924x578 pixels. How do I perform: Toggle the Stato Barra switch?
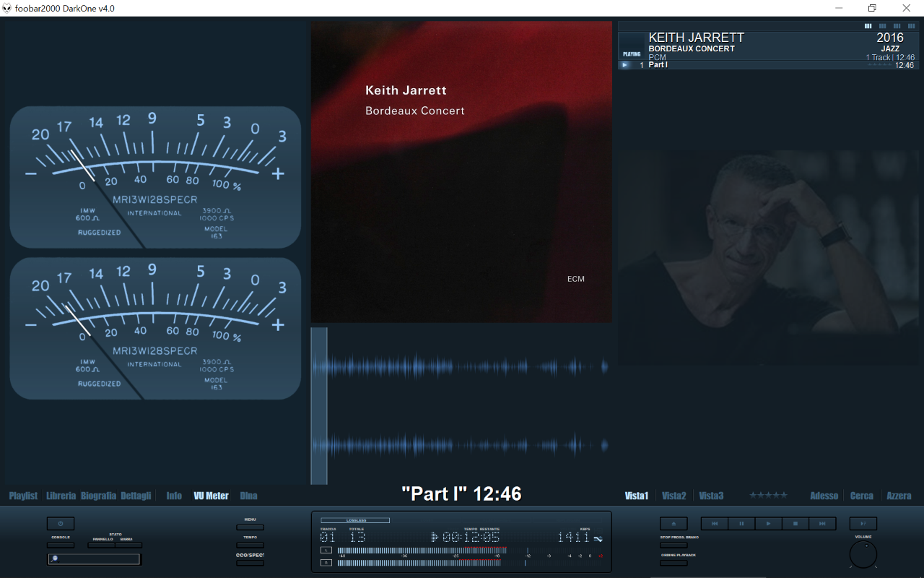pos(128,545)
